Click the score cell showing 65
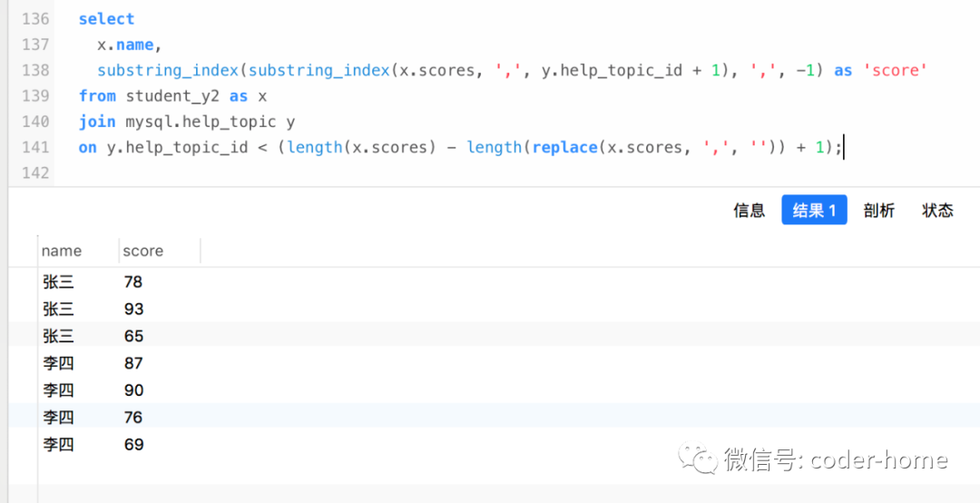 point(133,336)
